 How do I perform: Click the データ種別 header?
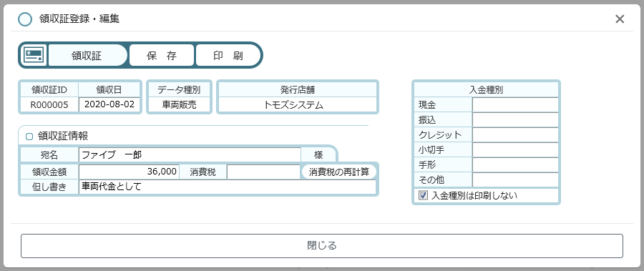[x=179, y=89]
